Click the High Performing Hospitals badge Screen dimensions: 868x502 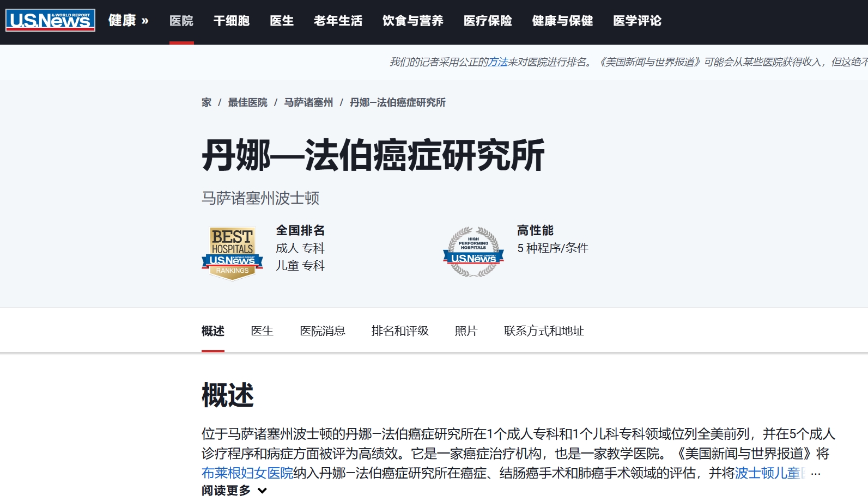point(474,252)
